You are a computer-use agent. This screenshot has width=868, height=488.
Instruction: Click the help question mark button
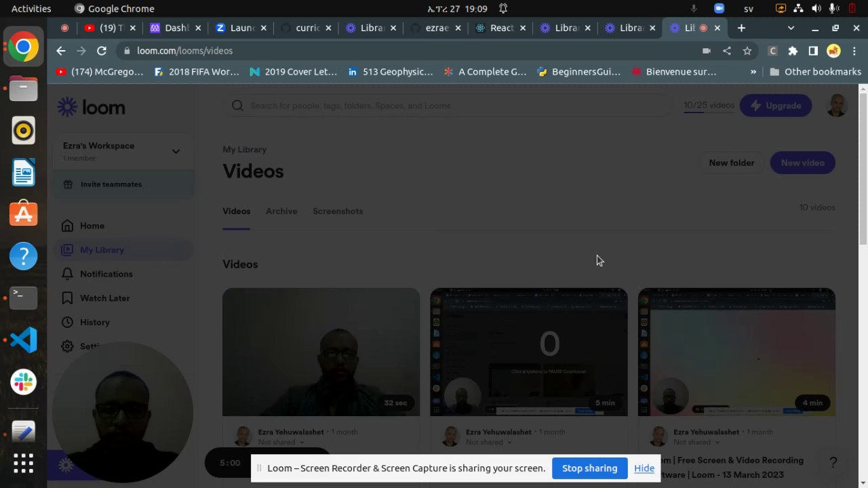pos(833,463)
